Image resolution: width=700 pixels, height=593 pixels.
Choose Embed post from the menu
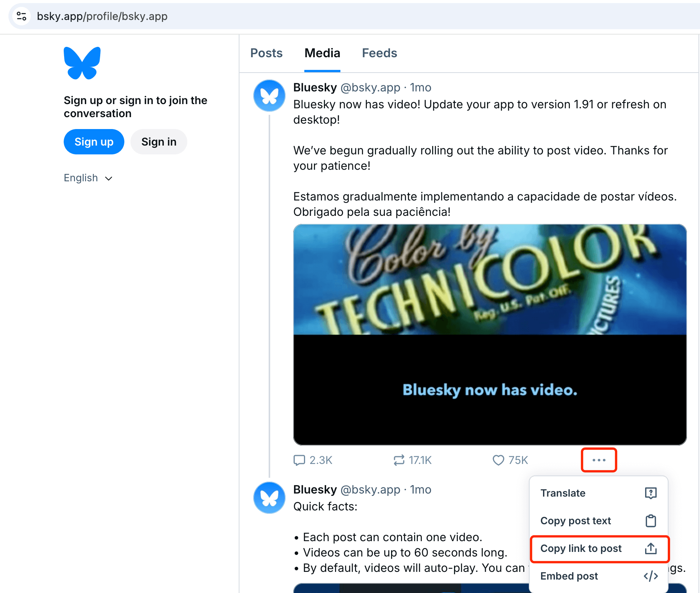click(x=569, y=576)
